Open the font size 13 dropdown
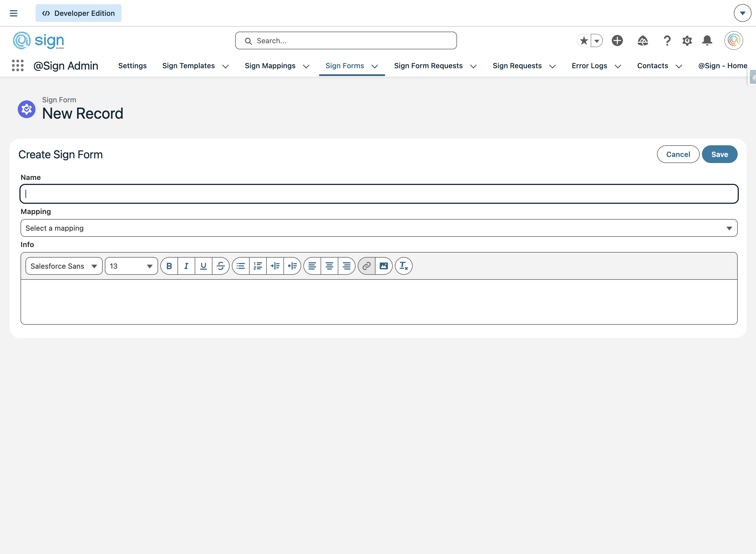 coord(131,266)
